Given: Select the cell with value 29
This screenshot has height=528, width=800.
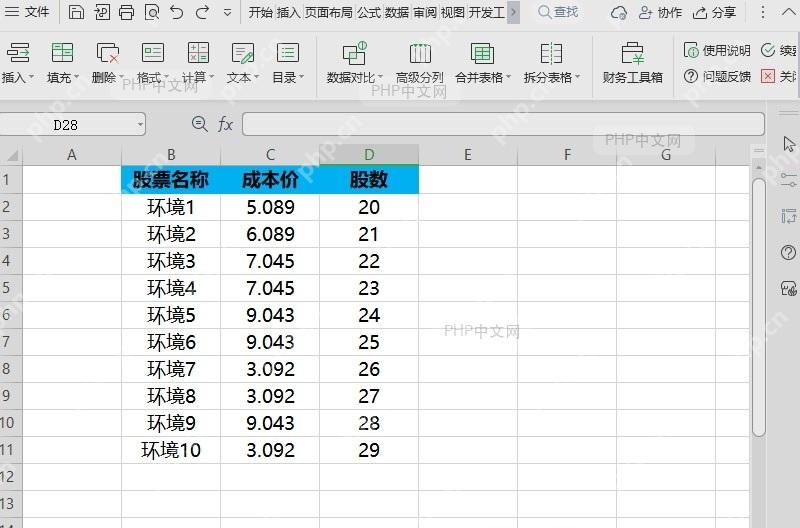Looking at the screenshot, I should (369, 450).
